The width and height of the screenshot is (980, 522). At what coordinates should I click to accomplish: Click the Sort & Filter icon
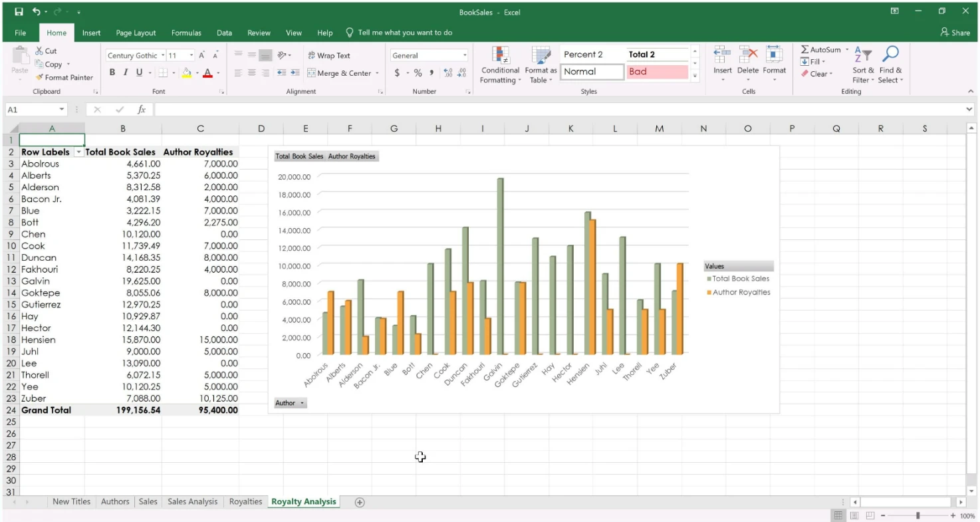click(x=862, y=55)
